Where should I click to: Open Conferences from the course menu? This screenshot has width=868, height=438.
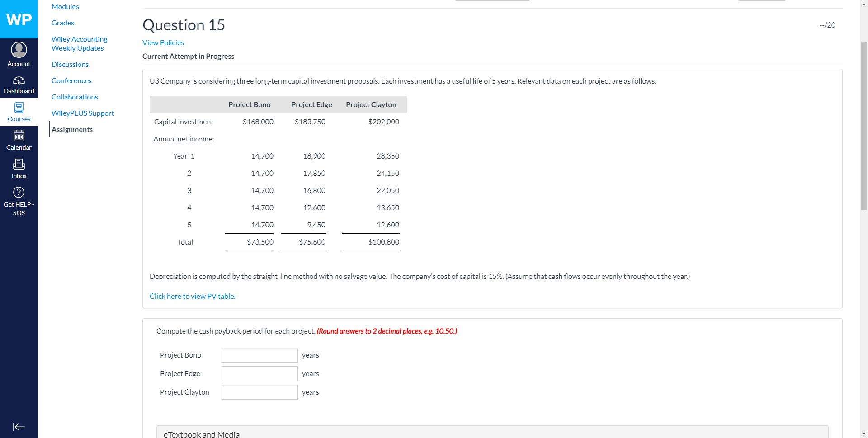pos(71,80)
